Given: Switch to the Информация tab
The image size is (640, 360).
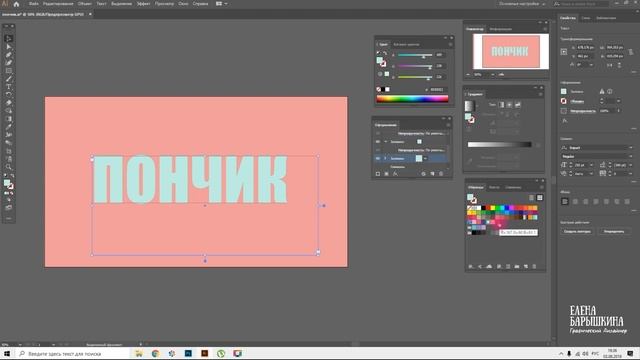Looking at the screenshot, I should pyautogui.click(x=500, y=29).
